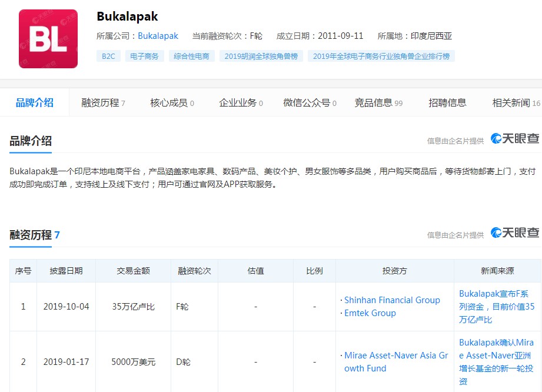
Task: Click the 品牌介绍 section heading
Action: (x=31, y=141)
